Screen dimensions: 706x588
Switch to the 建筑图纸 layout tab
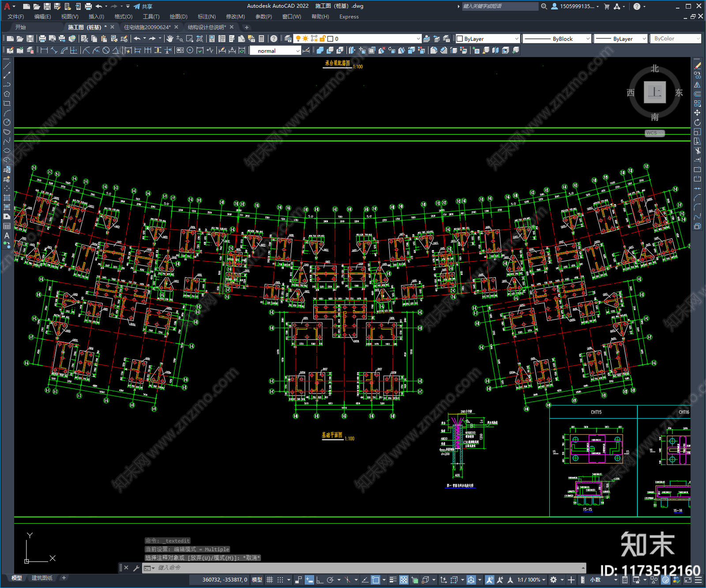coord(42,578)
